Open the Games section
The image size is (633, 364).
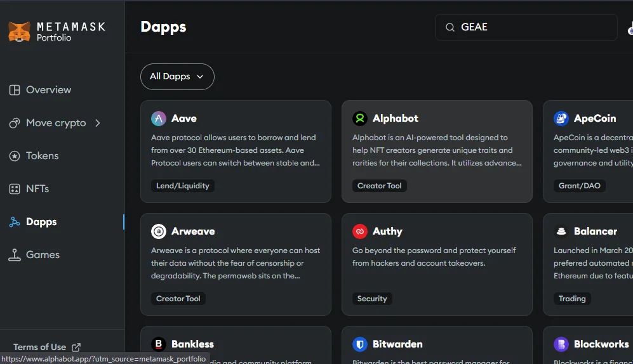[x=43, y=255]
